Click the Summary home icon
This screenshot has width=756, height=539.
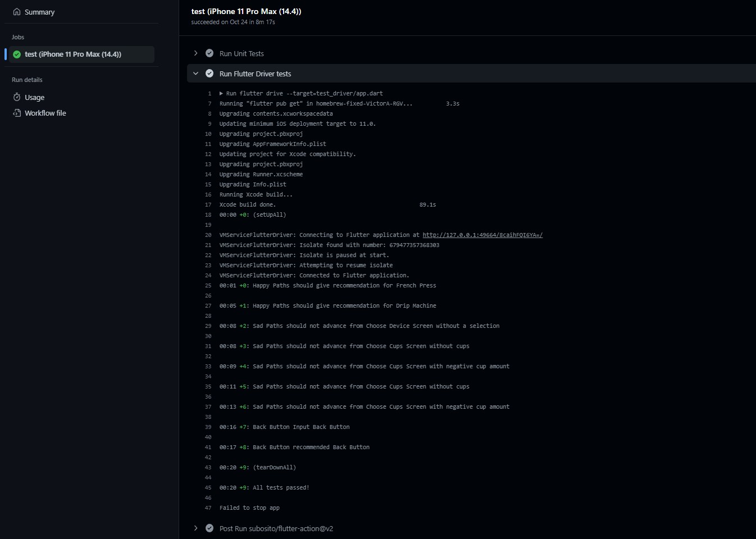click(x=17, y=12)
